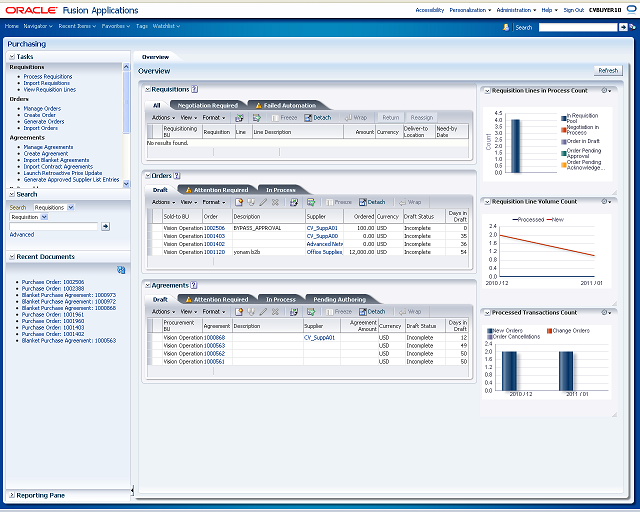The height and width of the screenshot is (512, 640).
Task: Click Refresh icon in Requisitions table toolbar
Action: coord(239,118)
